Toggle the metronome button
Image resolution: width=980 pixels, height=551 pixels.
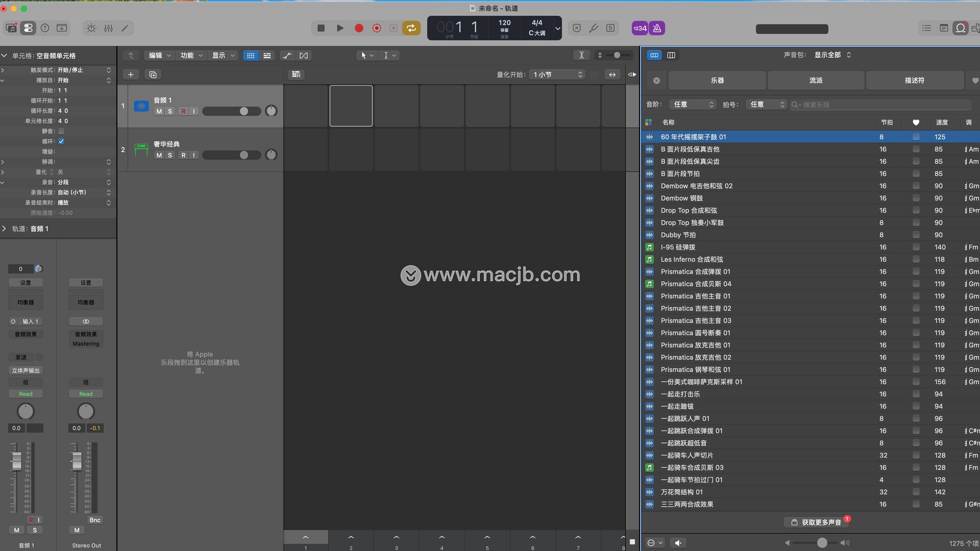pyautogui.click(x=657, y=28)
